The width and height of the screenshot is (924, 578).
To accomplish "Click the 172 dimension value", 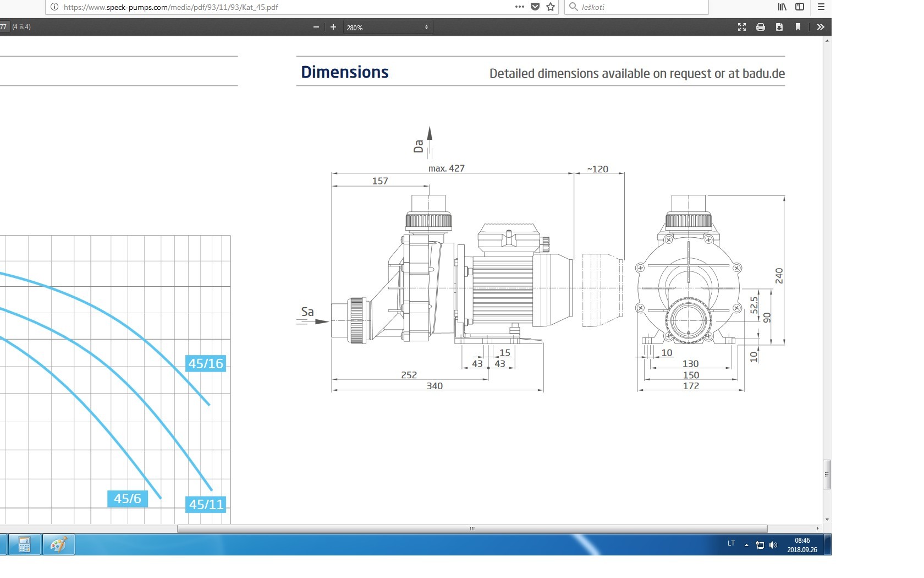I will click(691, 386).
